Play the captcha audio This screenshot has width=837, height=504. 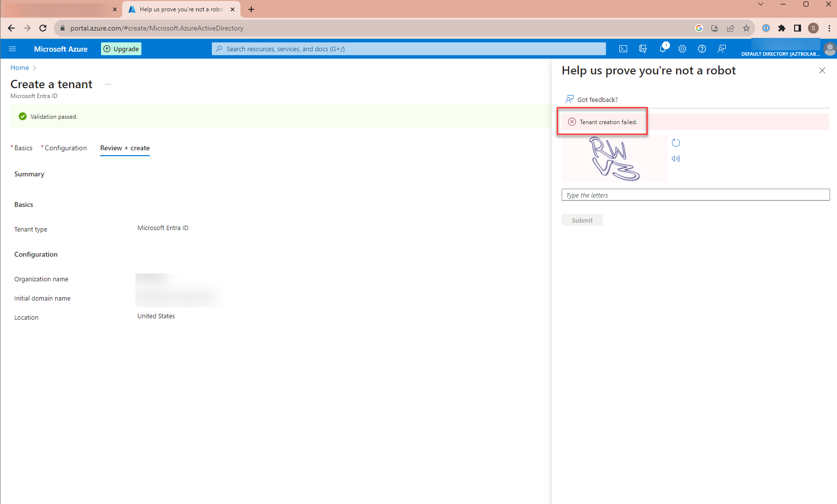pyautogui.click(x=675, y=159)
